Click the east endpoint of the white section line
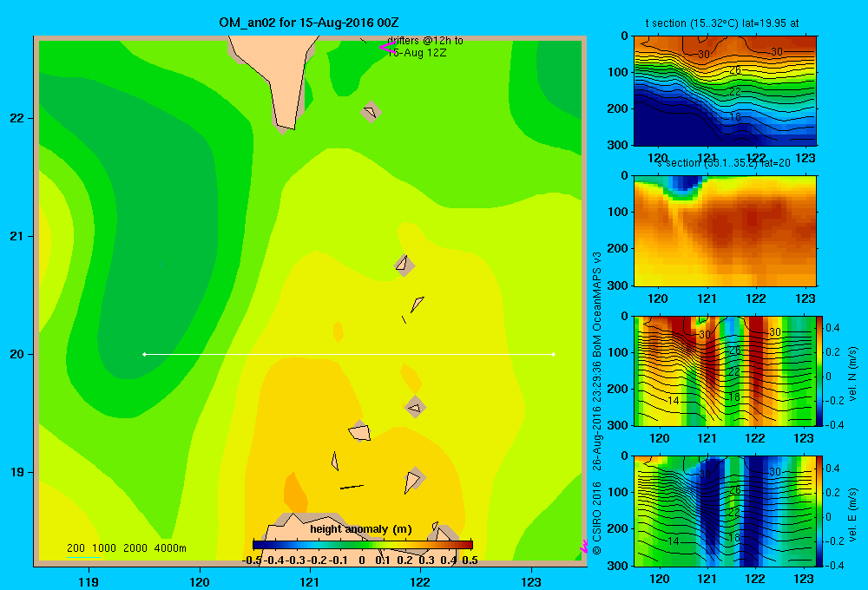This screenshot has width=868, height=590. point(554,354)
